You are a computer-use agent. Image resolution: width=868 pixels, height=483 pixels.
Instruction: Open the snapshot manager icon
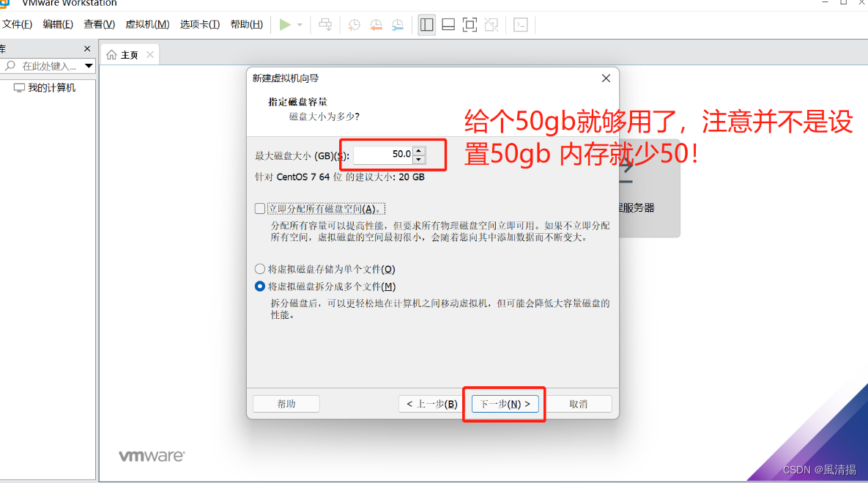click(x=398, y=25)
